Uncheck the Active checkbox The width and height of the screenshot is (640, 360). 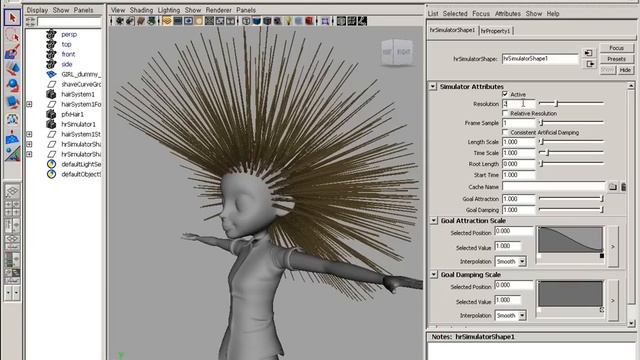point(505,94)
